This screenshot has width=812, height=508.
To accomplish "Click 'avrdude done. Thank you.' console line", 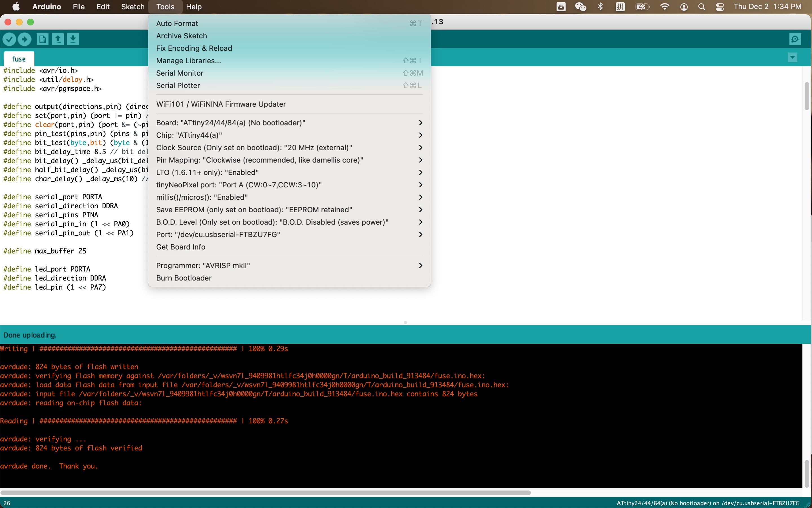I will click(x=49, y=466).
